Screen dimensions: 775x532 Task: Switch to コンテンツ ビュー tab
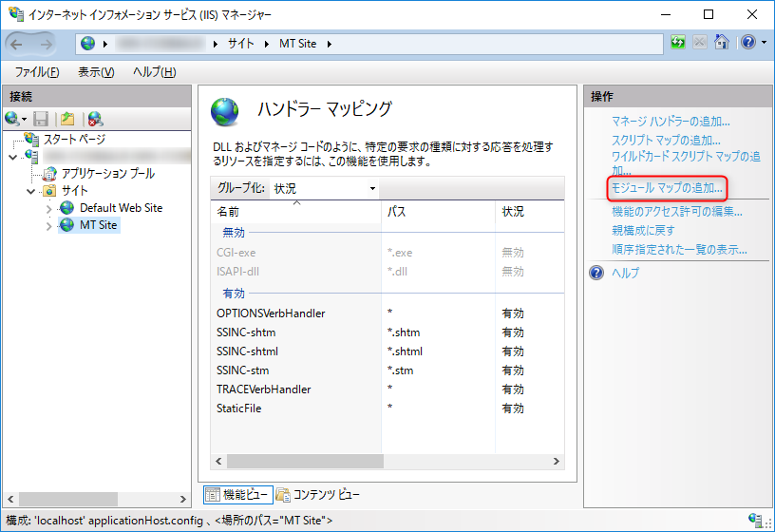pyautogui.click(x=318, y=494)
